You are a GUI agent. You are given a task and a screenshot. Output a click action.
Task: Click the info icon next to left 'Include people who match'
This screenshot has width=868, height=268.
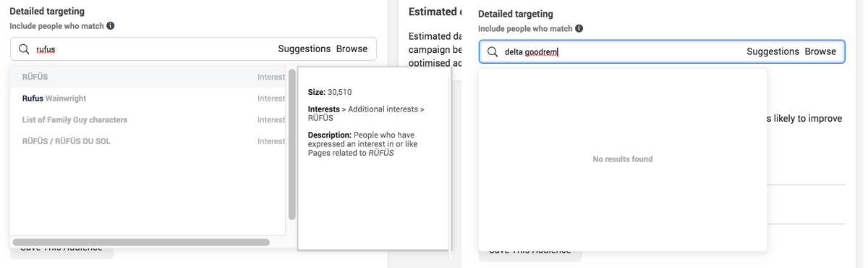pos(111,26)
